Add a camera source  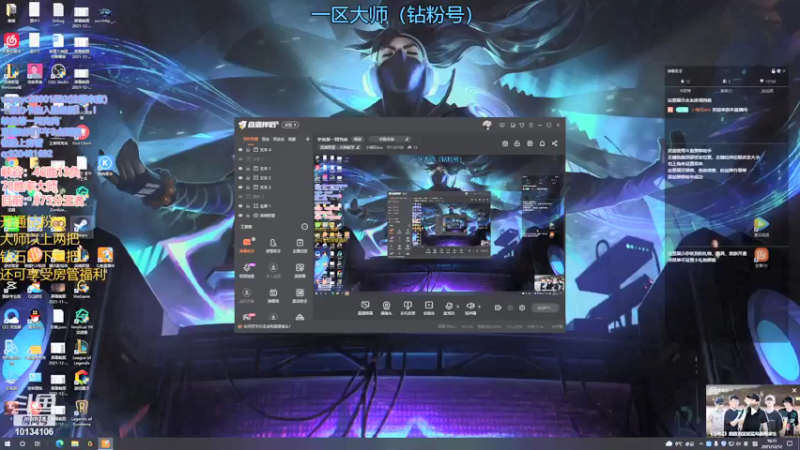(x=387, y=308)
